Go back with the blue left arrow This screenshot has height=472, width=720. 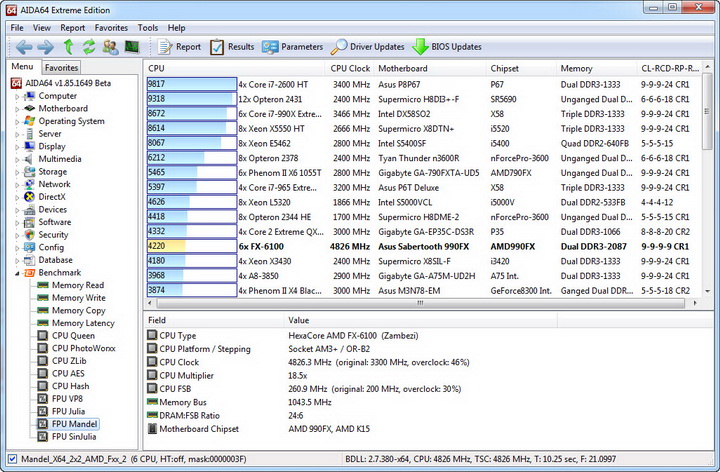point(24,47)
